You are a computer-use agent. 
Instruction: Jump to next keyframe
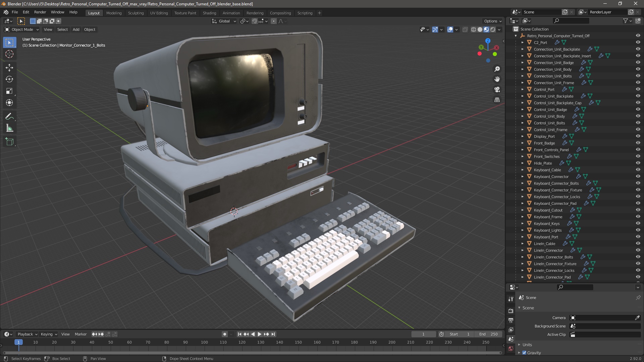pyautogui.click(x=266, y=334)
